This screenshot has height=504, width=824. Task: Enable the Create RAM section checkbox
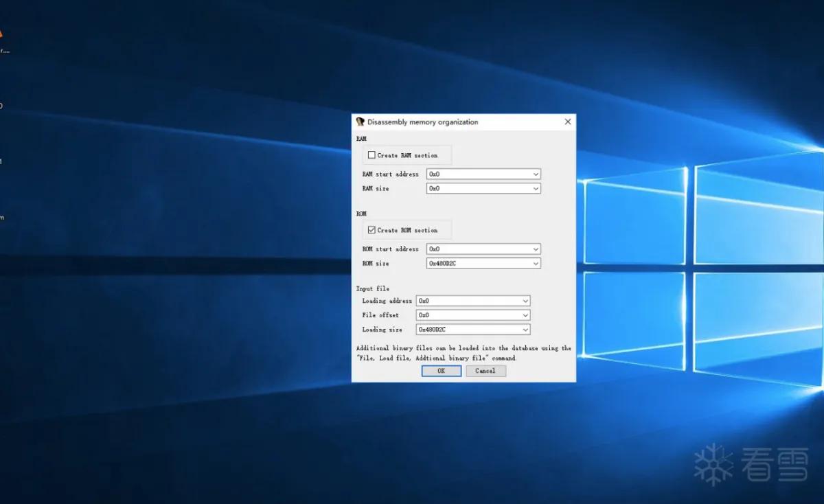click(371, 155)
